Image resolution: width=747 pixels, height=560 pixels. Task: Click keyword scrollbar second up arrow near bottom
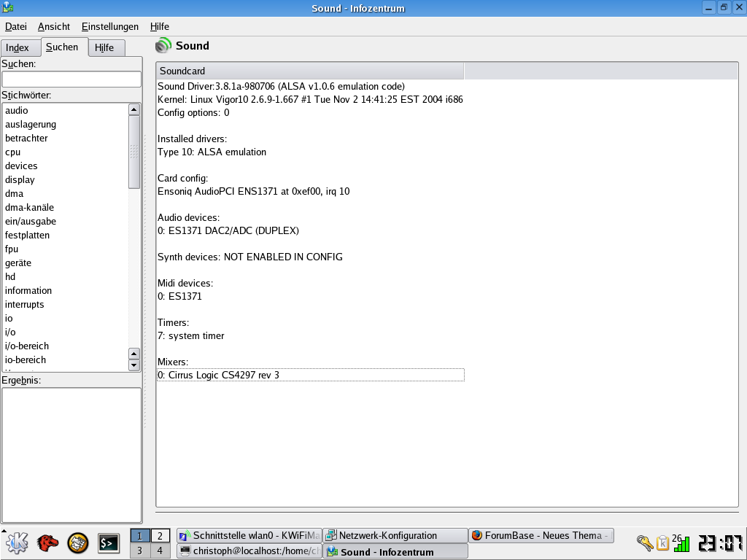click(x=134, y=354)
